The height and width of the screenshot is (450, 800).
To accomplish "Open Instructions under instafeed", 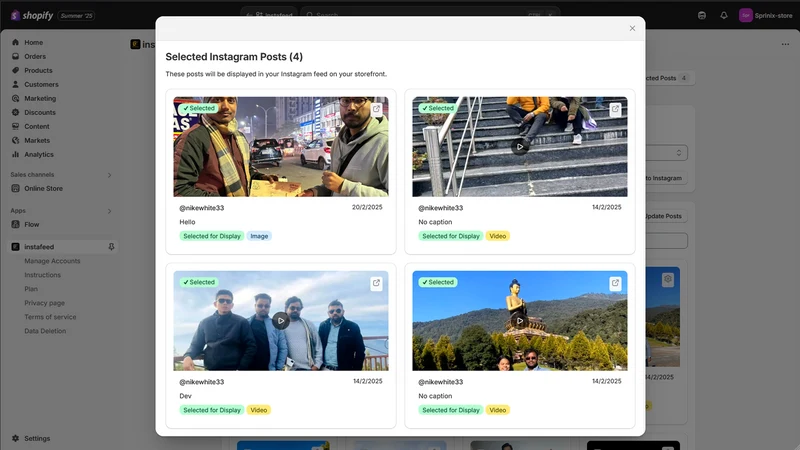I will (x=42, y=275).
